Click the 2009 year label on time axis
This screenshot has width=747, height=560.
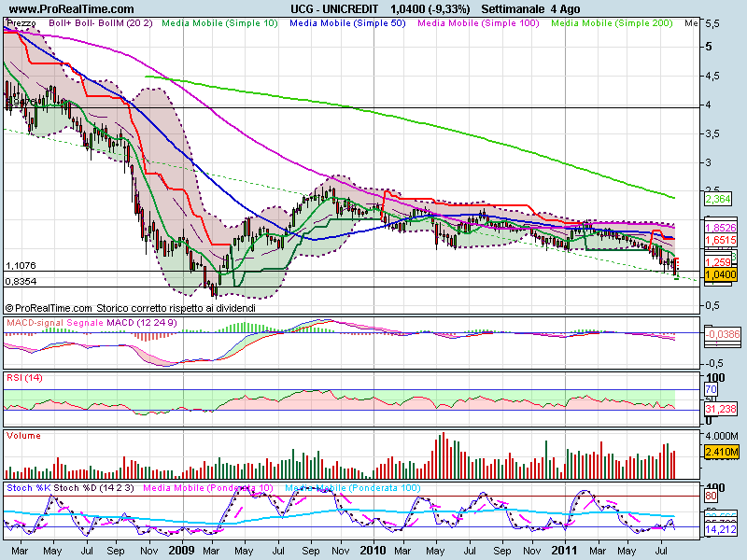(x=181, y=551)
